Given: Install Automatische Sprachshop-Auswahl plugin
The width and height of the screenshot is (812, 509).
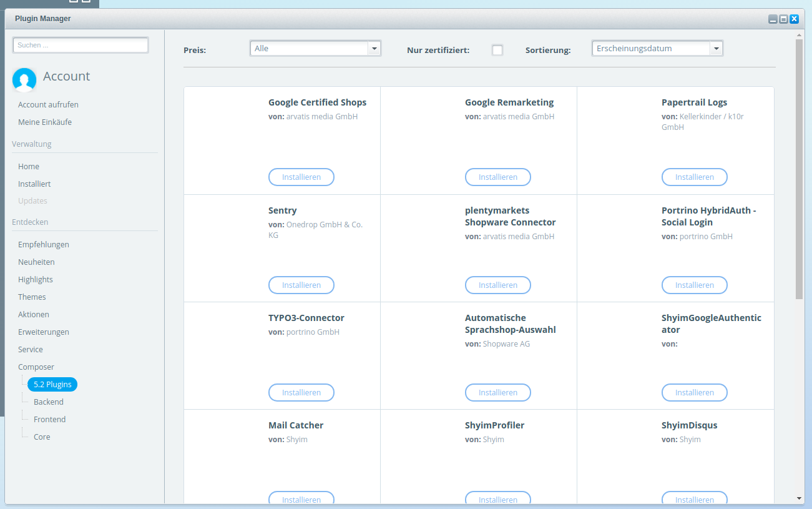Looking at the screenshot, I should click(x=498, y=392).
